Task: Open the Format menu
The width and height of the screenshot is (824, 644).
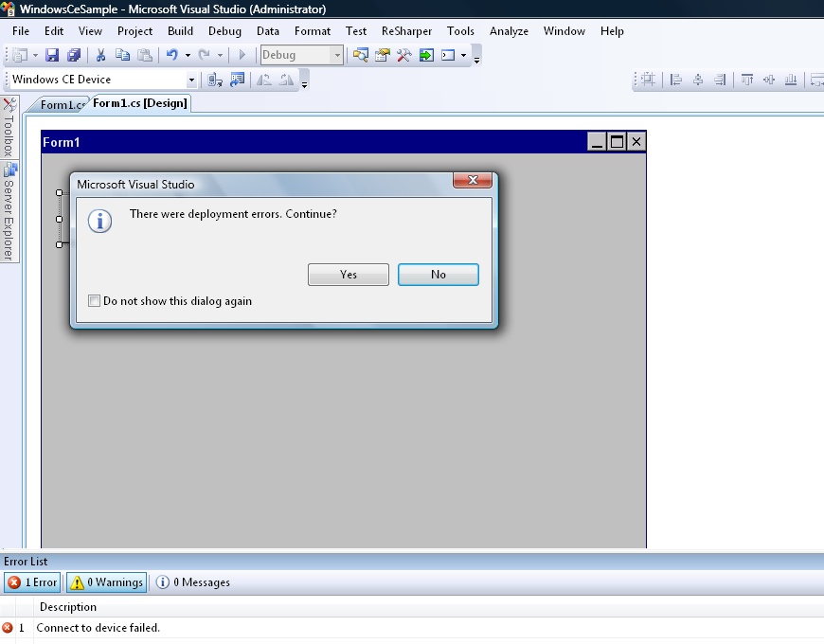Action: point(313,31)
